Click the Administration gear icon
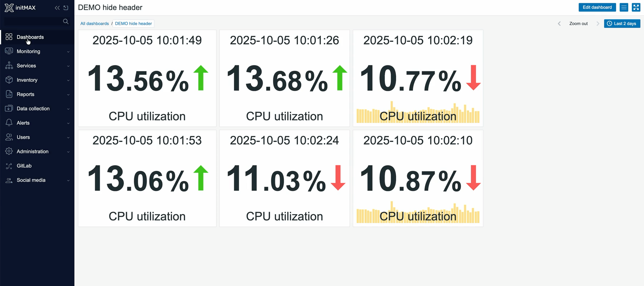This screenshot has width=644, height=286. click(x=9, y=152)
